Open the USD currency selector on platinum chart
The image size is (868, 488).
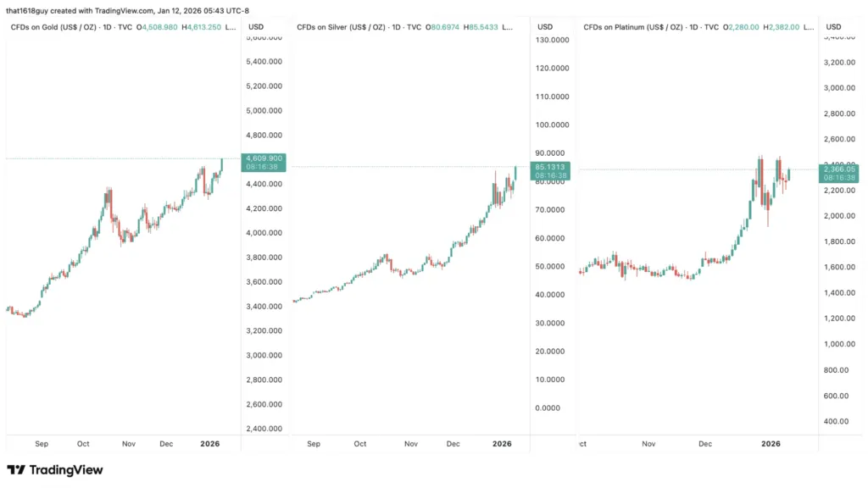coord(832,27)
